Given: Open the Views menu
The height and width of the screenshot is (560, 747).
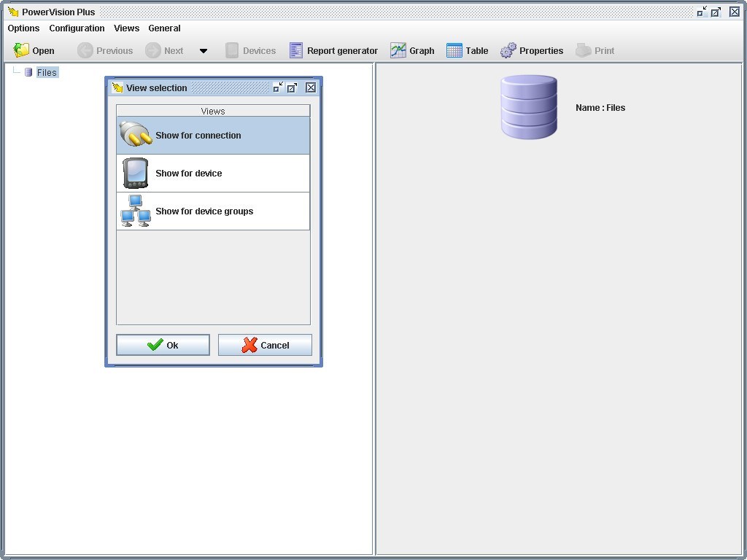Looking at the screenshot, I should (127, 28).
